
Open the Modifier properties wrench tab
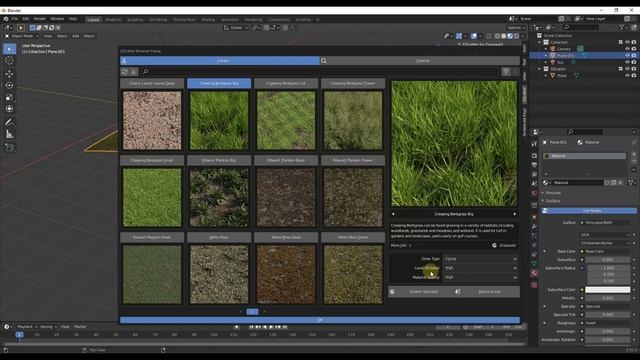point(534,226)
